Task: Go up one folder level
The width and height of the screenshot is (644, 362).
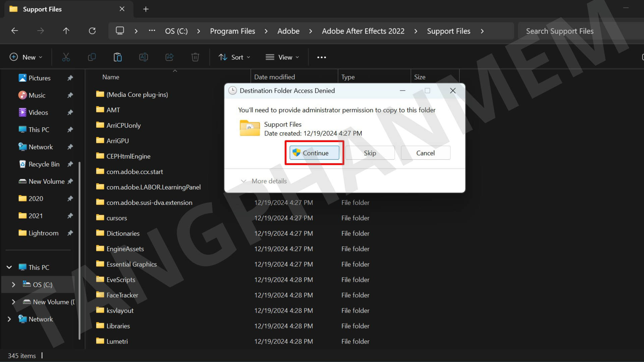Action: [66, 31]
